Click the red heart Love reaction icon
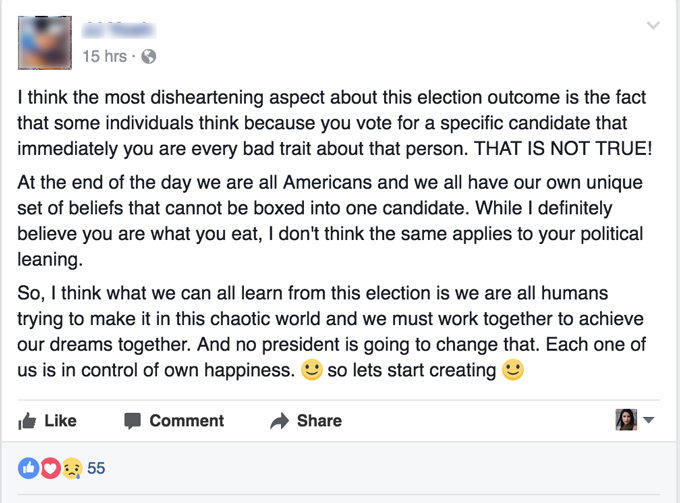Viewport: 680px width, 503px height. tap(47, 468)
